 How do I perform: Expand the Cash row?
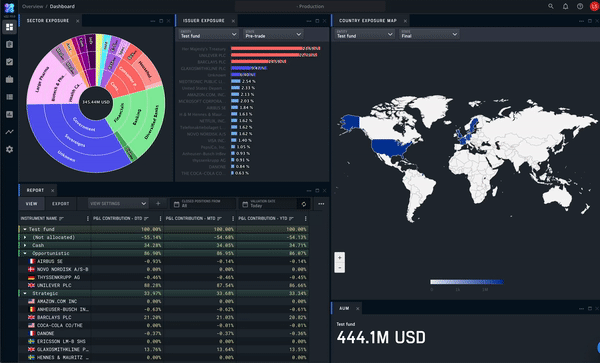(25, 246)
